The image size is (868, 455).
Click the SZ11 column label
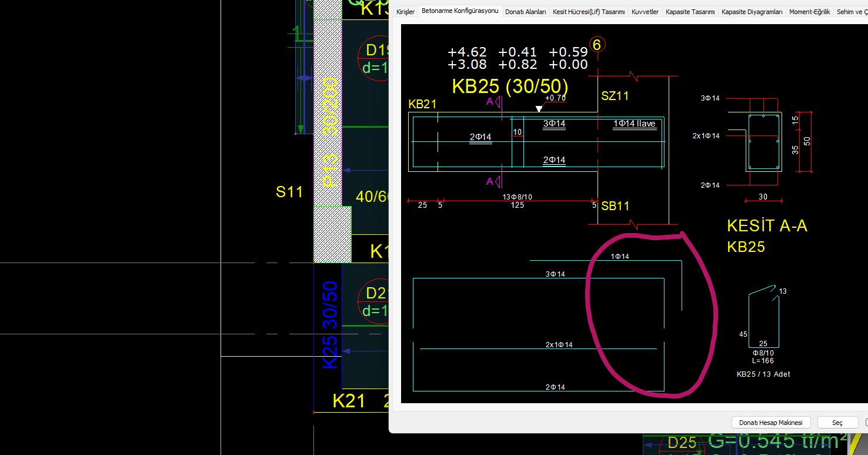tap(615, 96)
